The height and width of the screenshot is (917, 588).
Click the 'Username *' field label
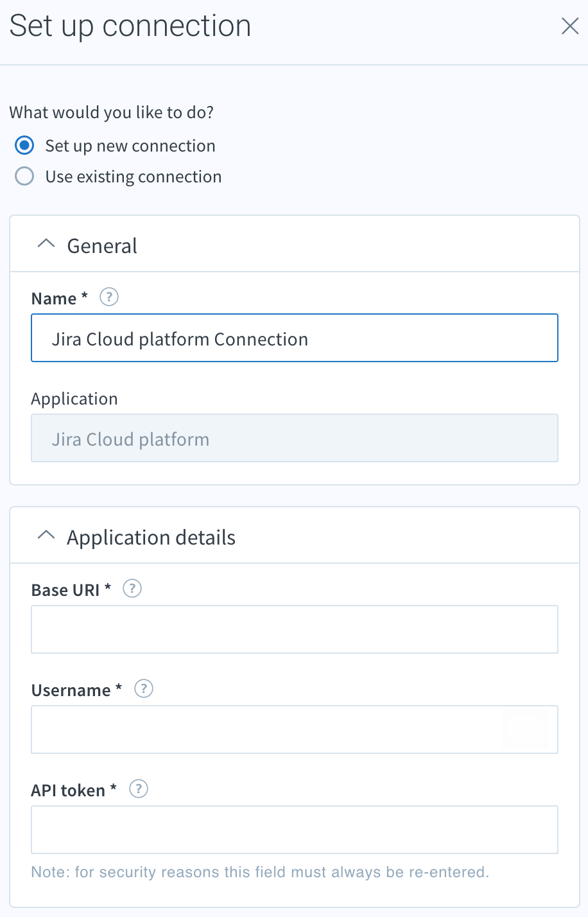(77, 690)
